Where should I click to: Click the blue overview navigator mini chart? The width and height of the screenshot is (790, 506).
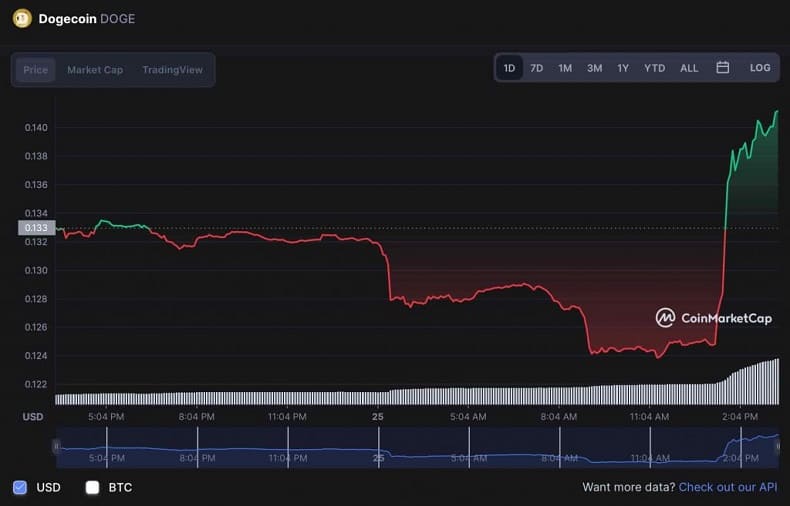coord(417,448)
